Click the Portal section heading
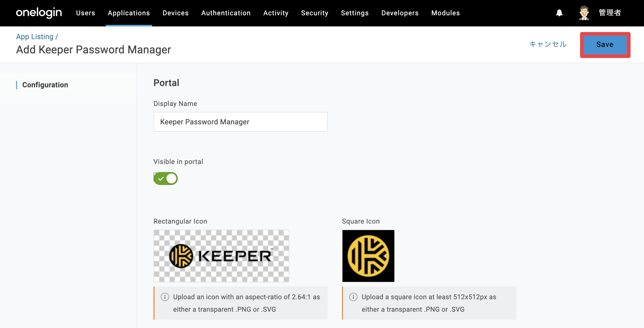Image resolution: width=644 pixels, height=328 pixels. pyautogui.click(x=166, y=83)
